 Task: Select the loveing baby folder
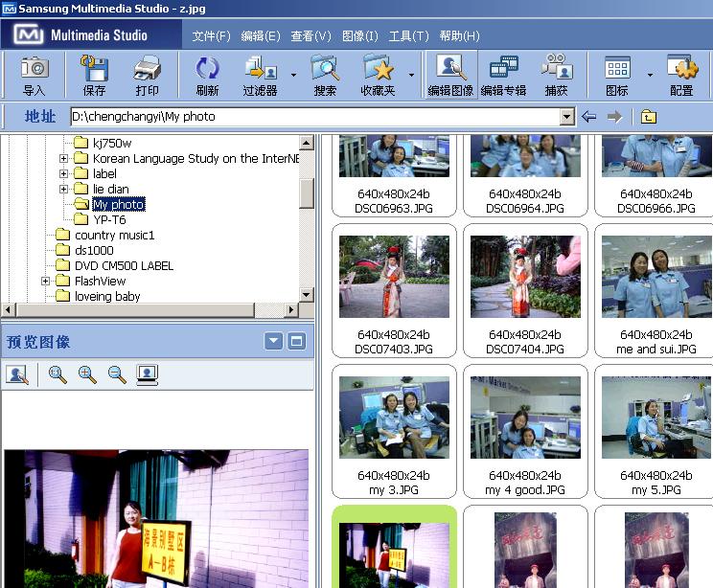(107, 296)
